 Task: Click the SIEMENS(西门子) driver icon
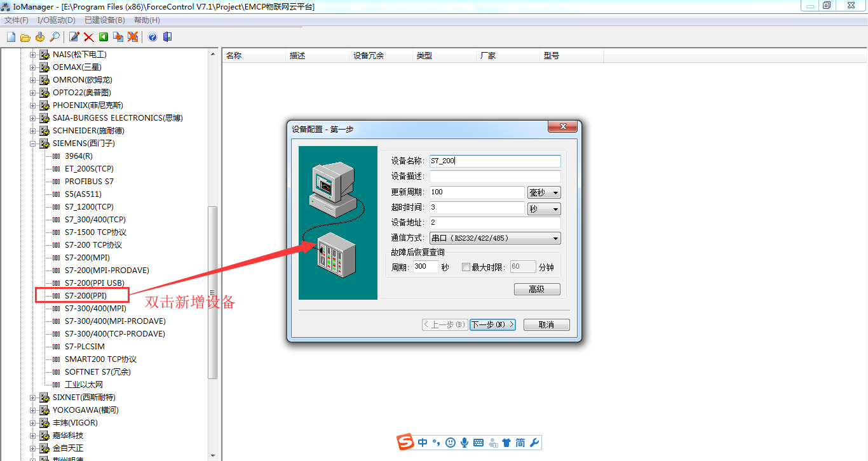pos(44,144)
